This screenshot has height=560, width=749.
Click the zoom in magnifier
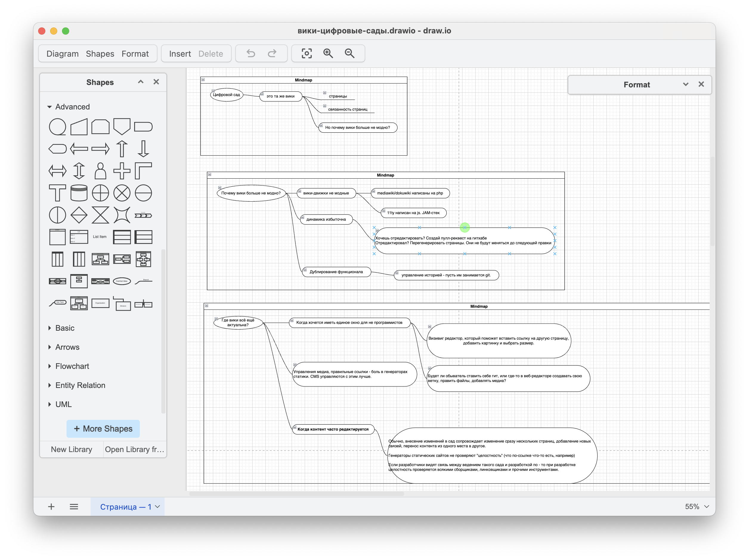(x=328, y=53)
